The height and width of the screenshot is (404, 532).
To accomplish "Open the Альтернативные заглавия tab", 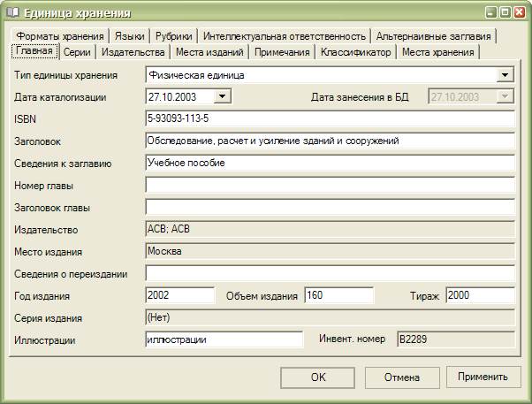I will (x=433, y=36).
